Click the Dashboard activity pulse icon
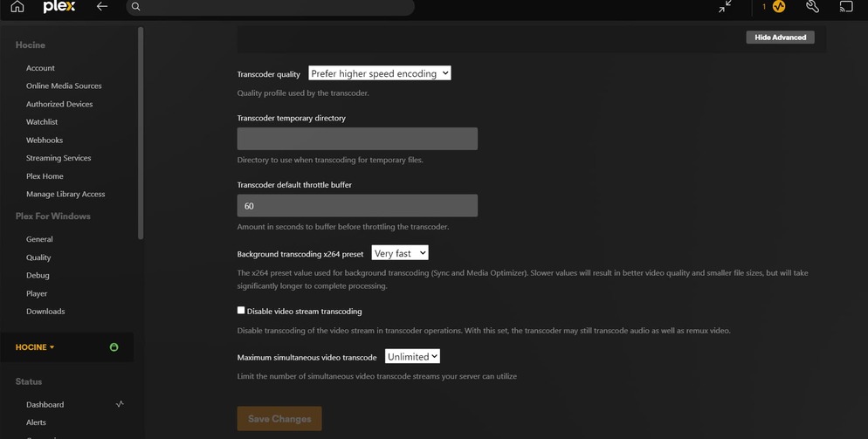This screenshot has height=439, width=868. 120,404
